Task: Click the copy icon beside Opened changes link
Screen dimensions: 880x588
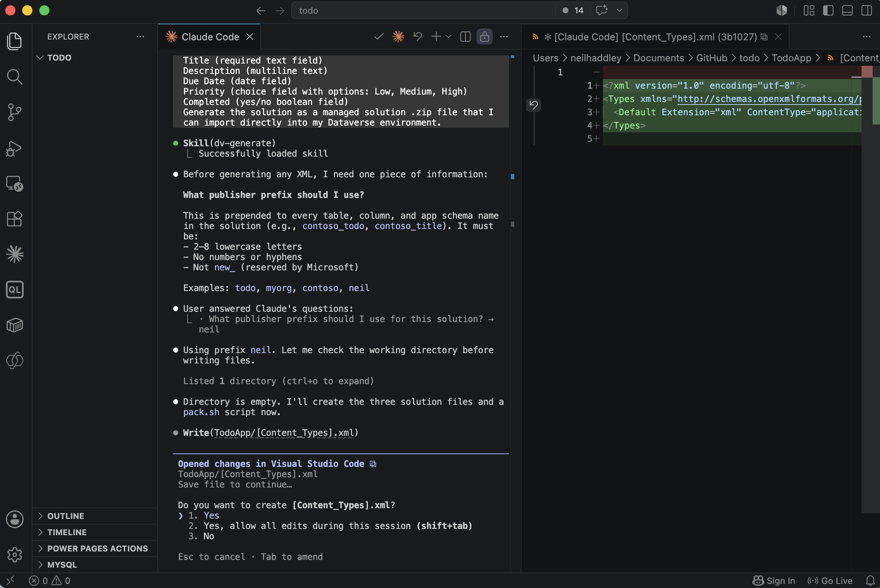Action: click(373, 464)
